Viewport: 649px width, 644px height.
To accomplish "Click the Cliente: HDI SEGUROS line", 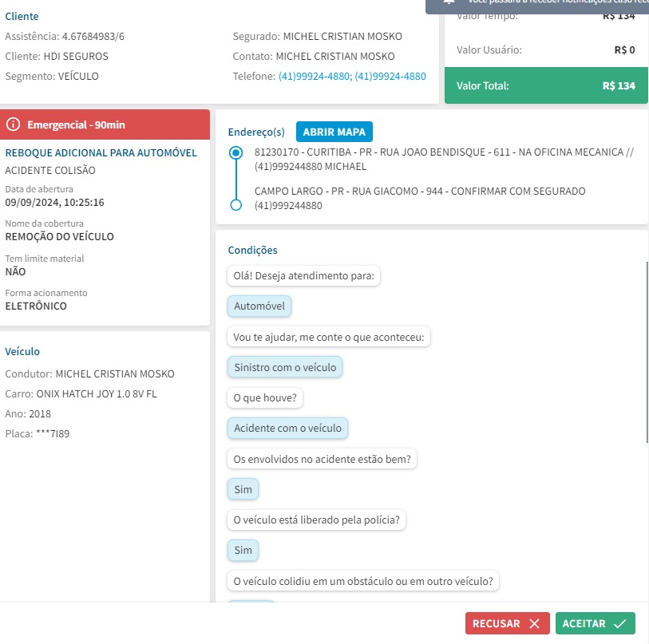I will click(x=57, y=57).
